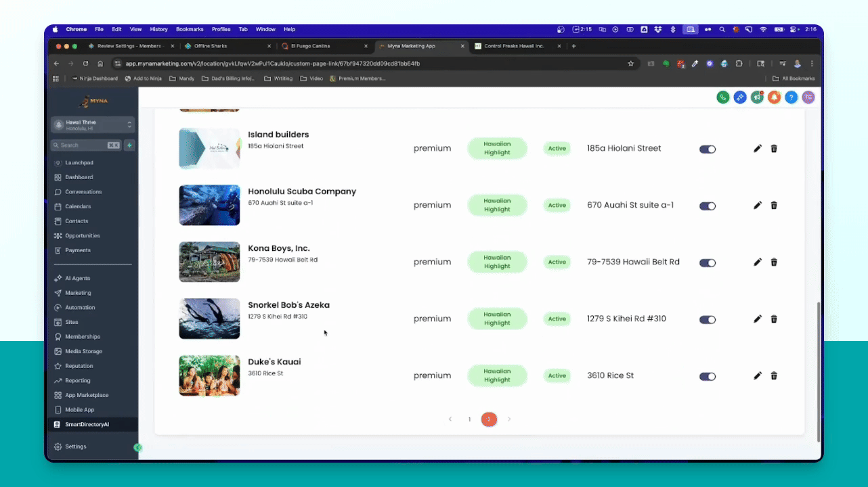Image resolution: width=868 pixels, height=487 pixels.
Task: Open the Chrome three-dot menu
Action: tap(812, 64)
